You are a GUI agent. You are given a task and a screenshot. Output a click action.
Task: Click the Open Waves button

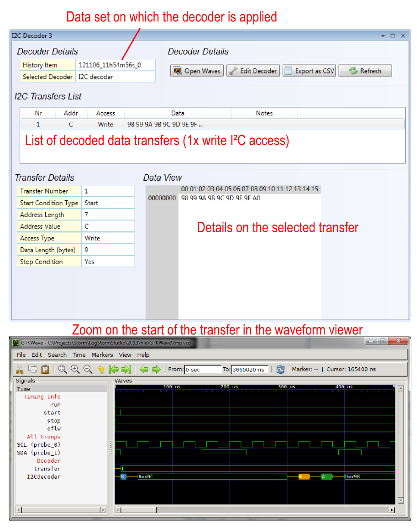[197, 71]
